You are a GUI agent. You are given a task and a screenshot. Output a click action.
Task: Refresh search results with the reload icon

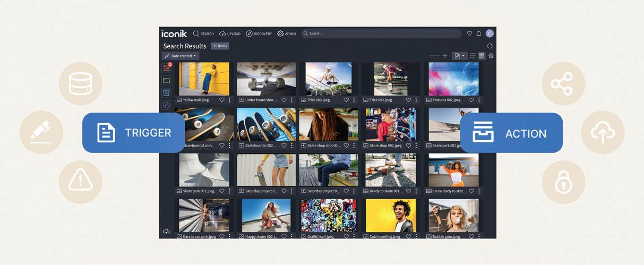tap(490, 46)
